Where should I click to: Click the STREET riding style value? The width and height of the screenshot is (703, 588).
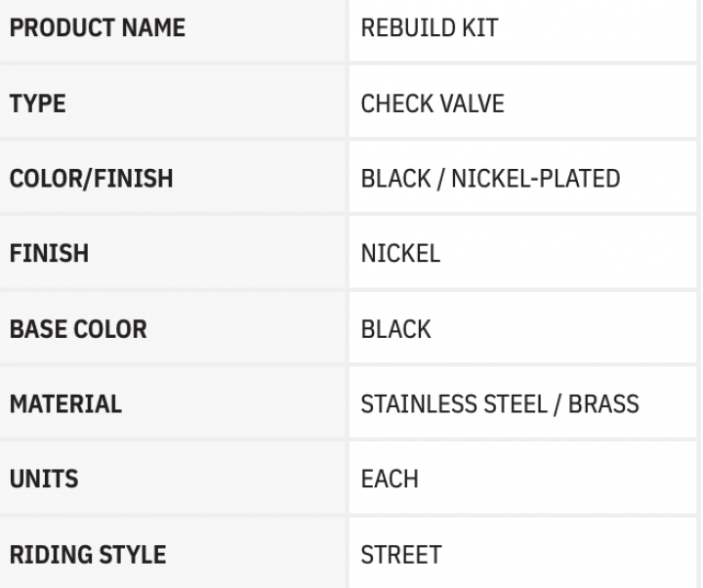pyautogui.click(x=400, y=554)
